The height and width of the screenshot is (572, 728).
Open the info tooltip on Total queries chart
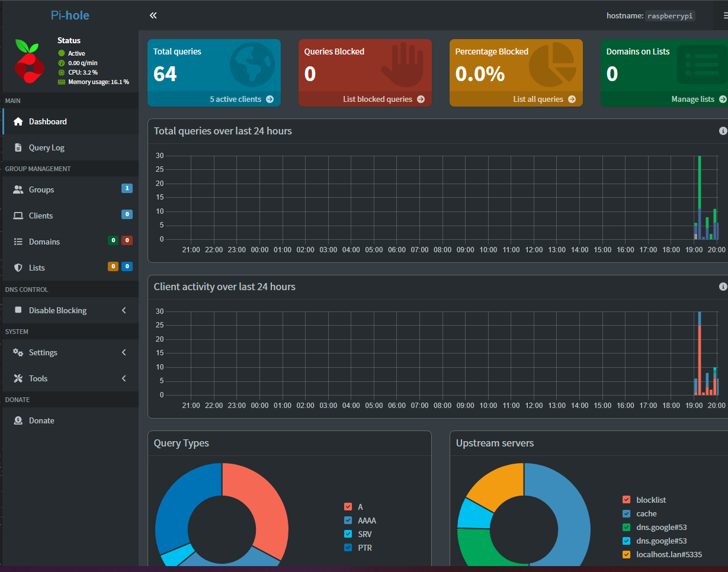[722, 130]
